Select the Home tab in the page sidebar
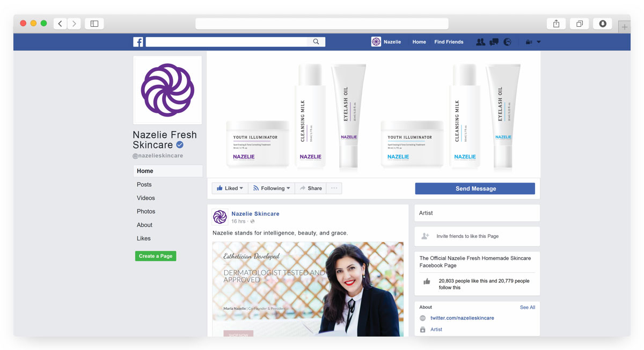644x350 pixels. click(x=168, y=171)
